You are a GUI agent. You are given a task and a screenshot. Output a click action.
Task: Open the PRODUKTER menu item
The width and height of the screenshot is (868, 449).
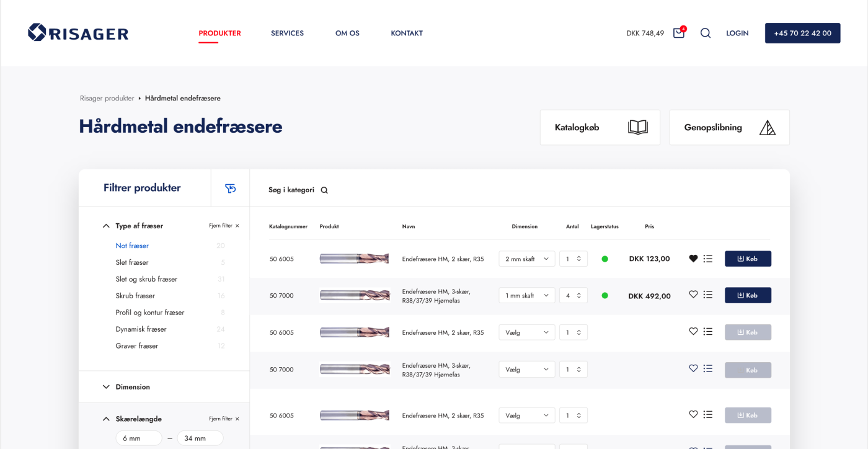[219, 33]
